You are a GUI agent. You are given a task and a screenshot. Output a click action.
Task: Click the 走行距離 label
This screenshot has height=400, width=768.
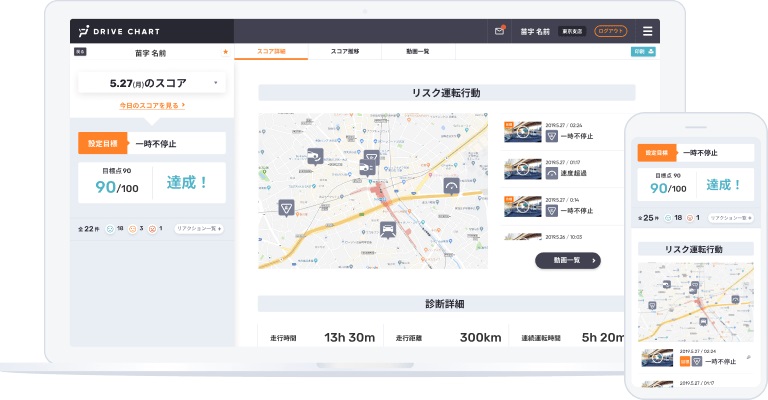click(x=409, y=338)
